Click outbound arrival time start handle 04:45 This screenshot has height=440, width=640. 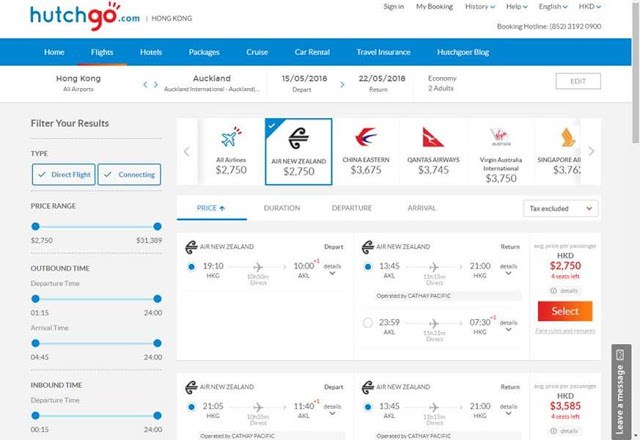click(x=36, y=343)
